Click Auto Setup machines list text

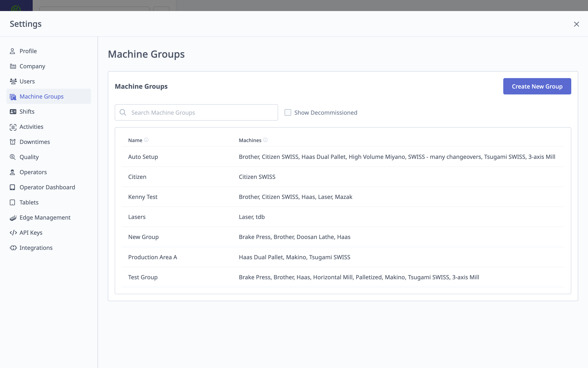[397, 157]
